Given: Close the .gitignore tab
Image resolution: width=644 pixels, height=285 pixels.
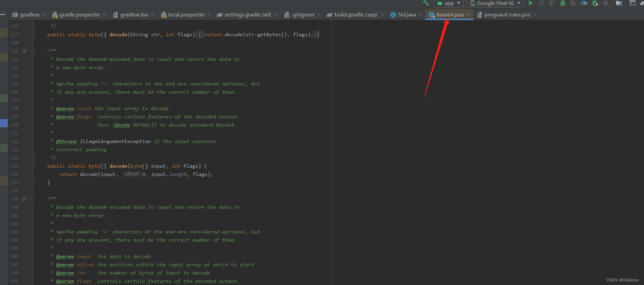Looking at the screenshot, I should click(319, 14).
